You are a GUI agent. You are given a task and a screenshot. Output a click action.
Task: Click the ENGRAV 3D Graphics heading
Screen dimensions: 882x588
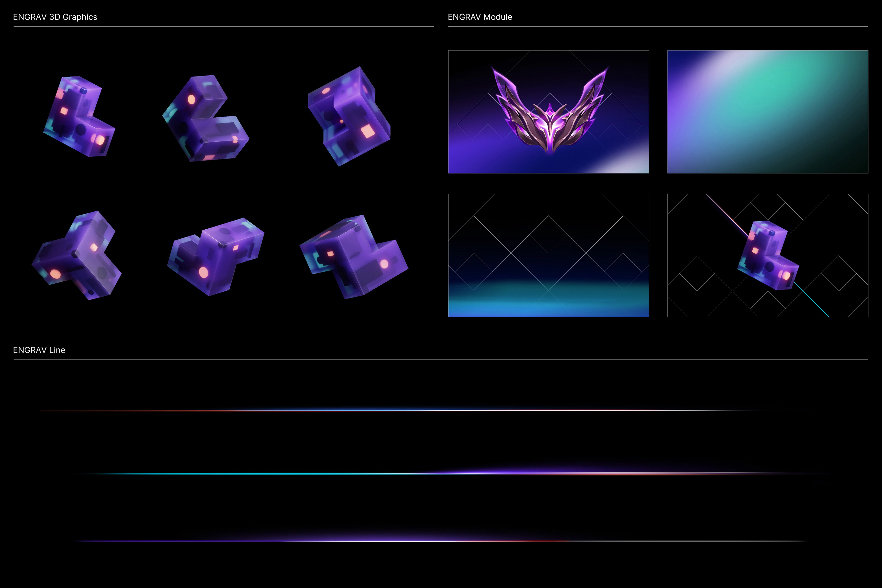pyautogui.click(x=55, y=17)
